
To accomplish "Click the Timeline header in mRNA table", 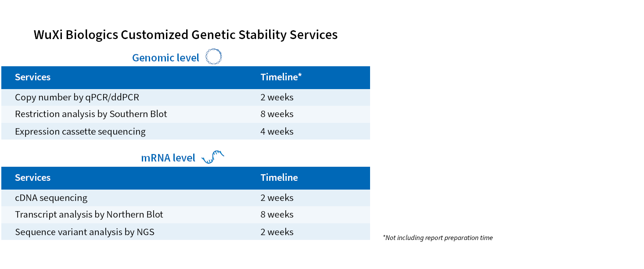I will (279, 178).
